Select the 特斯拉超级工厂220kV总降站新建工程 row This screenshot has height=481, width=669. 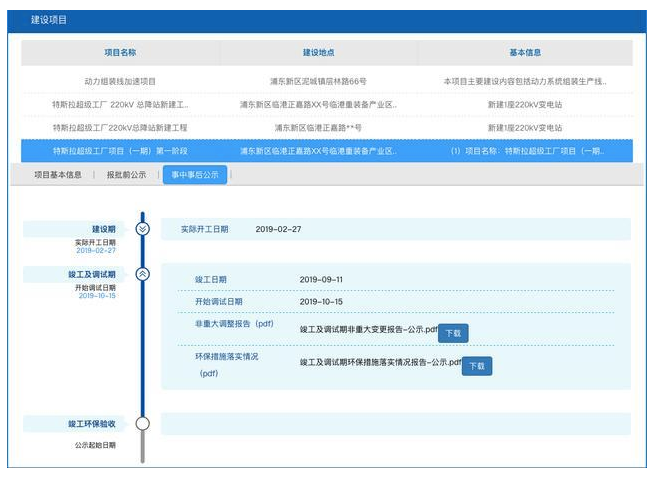click(x=327, y=128)
